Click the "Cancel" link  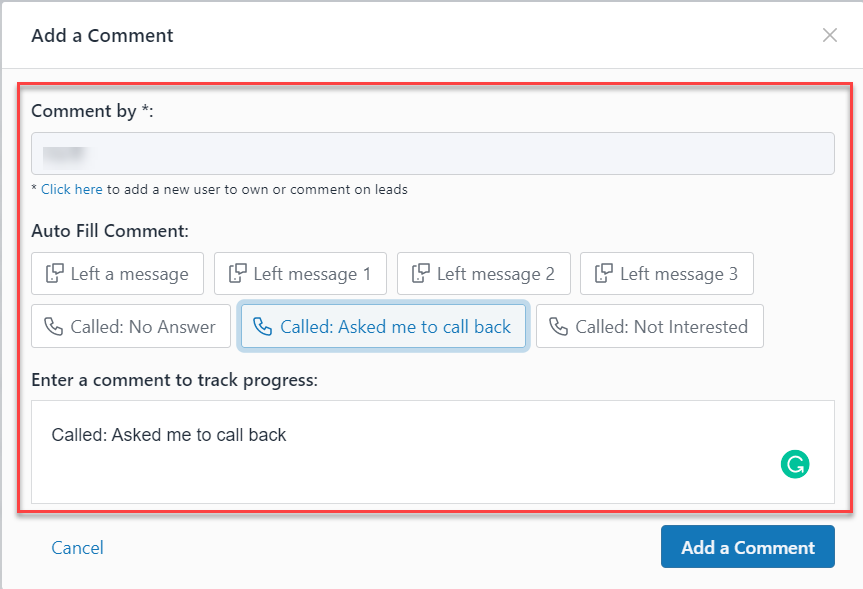click(77, 547)
